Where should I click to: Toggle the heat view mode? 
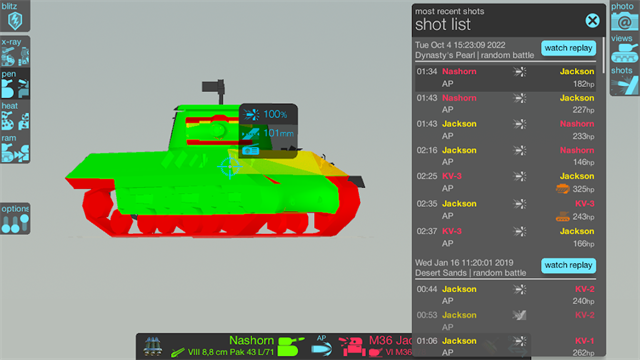(x=15, y=116)
